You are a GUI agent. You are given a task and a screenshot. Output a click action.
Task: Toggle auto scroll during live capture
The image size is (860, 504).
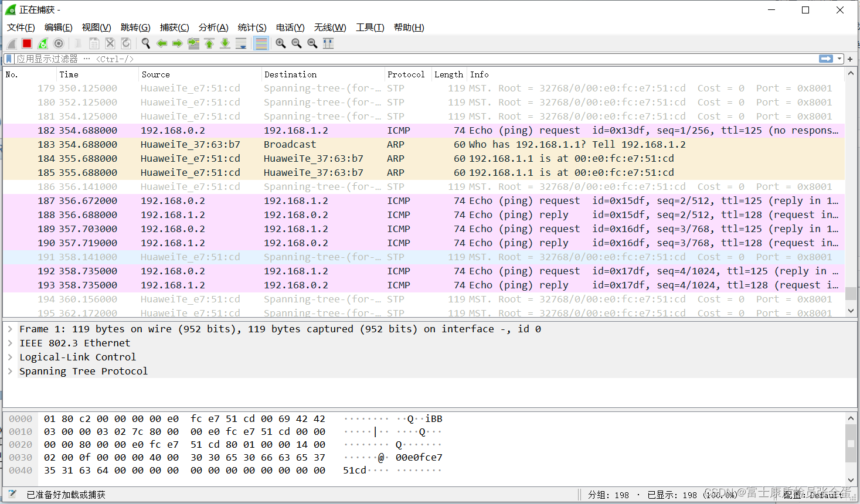(241, 43)
